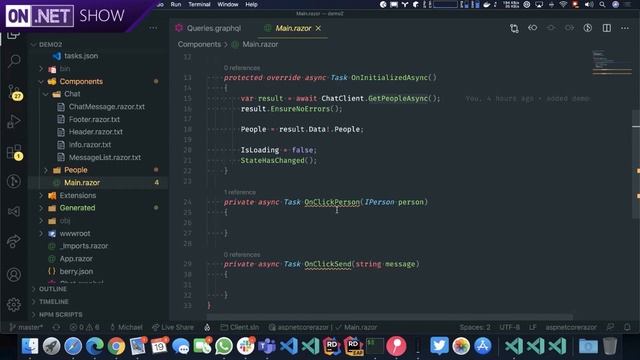The image size is (640, 360).
Task: Click Components in the breadcrumb
Action: pyautogui.click(x=199, y=44)
